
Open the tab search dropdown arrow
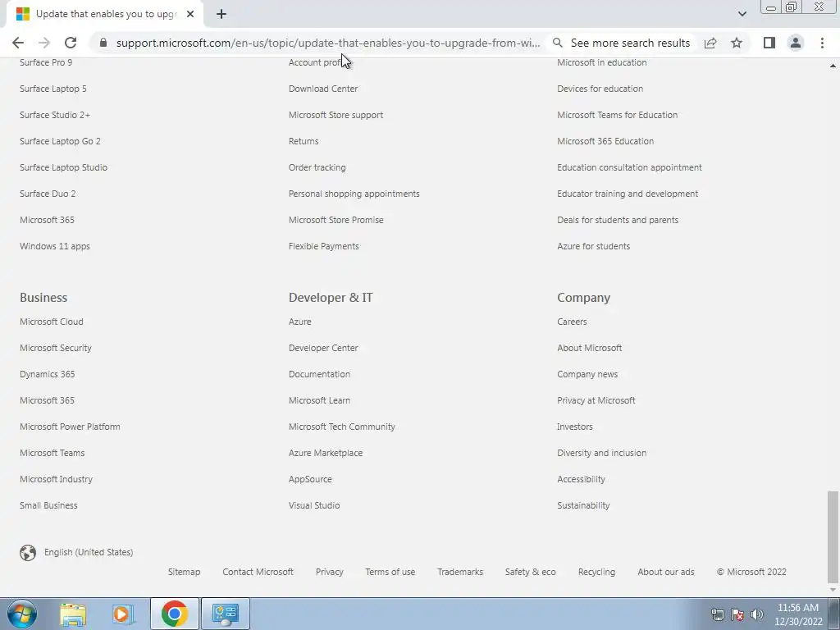coord(742,14)
